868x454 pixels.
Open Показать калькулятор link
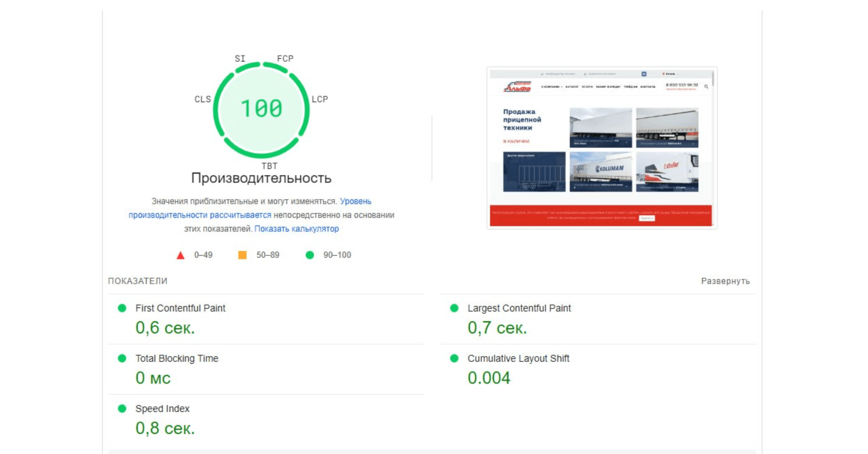(296, 229)
